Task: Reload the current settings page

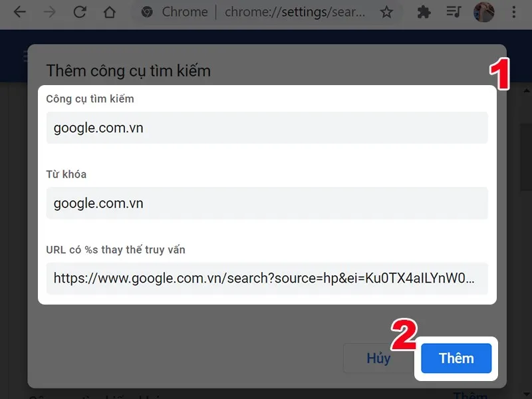Action: pos(80,12)
